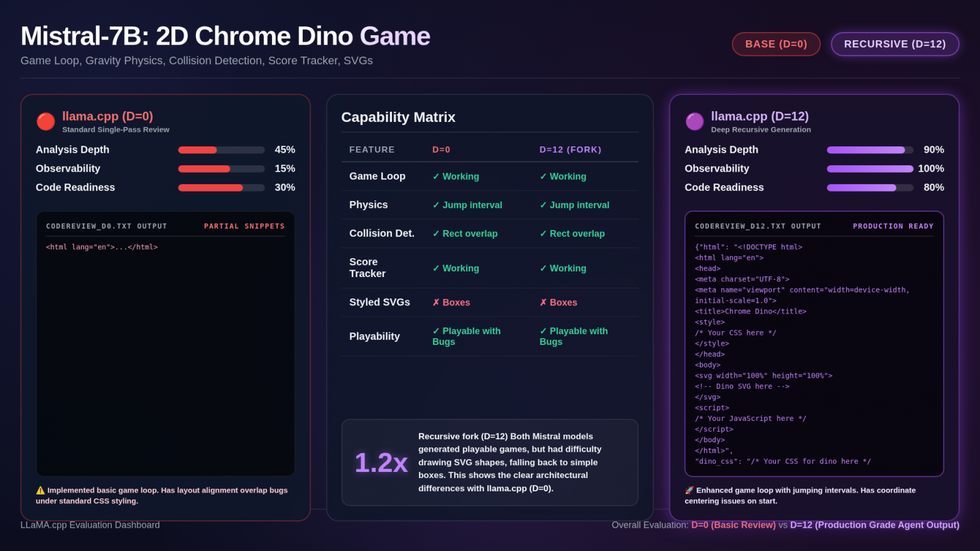Image resolution: width=980 pixels, height=551 pixels.
Task: Click the 80% Code Readiness value
Action: point(934,188)
